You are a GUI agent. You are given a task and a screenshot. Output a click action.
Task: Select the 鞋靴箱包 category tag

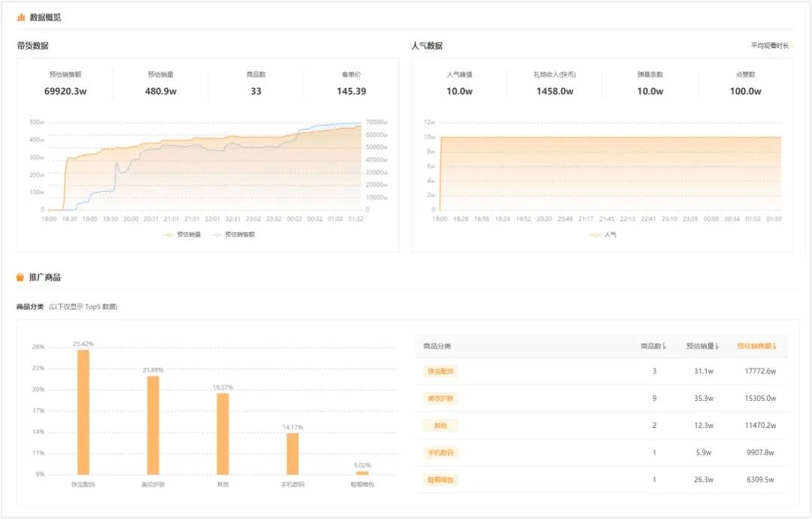pos(440,480)
